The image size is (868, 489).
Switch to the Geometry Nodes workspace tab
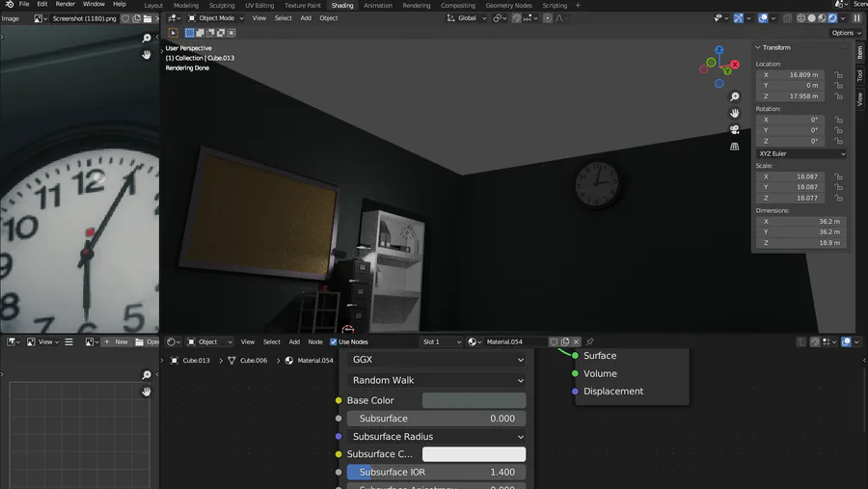click(508, 5)
